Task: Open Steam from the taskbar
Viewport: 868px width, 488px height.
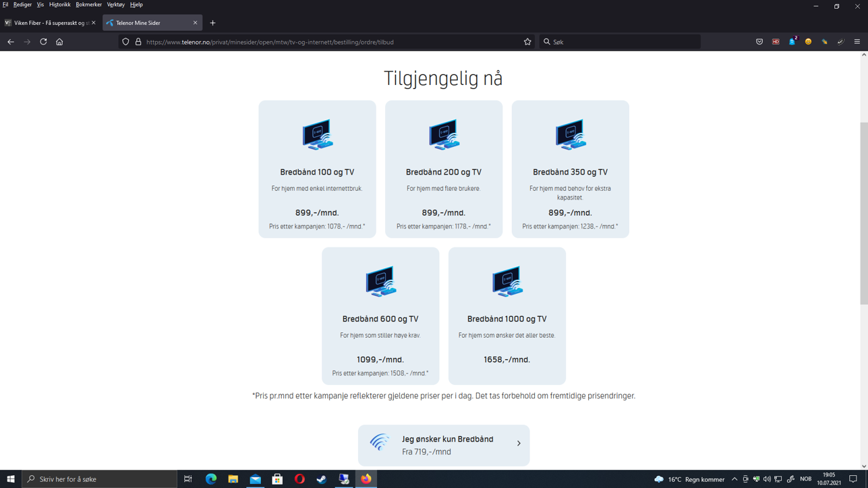Action: coord(322,479)
